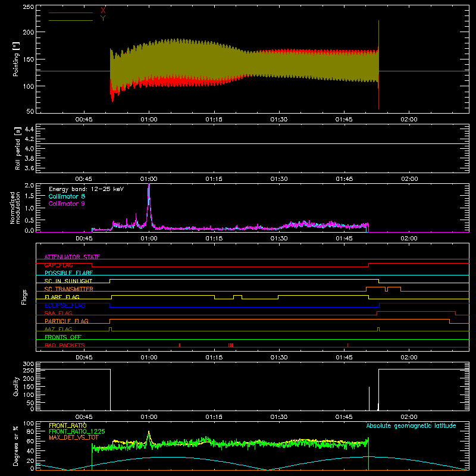Click the '150' tick on Quality axis
This screenshot has height=476, width=476.
coord(29,387)
